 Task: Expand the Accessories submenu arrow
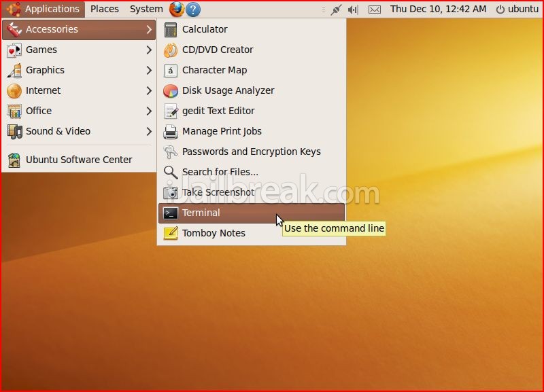[149, 29]
